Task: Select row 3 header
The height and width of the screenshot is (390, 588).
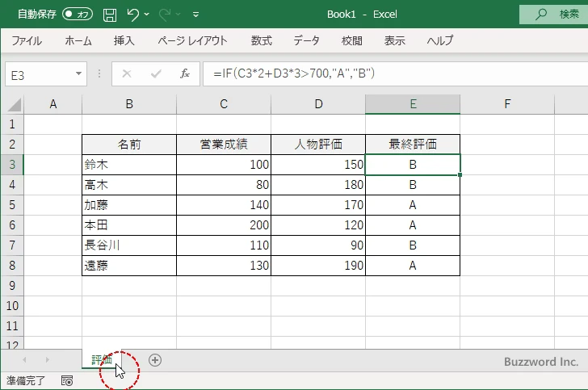Action: pos(12,165)
